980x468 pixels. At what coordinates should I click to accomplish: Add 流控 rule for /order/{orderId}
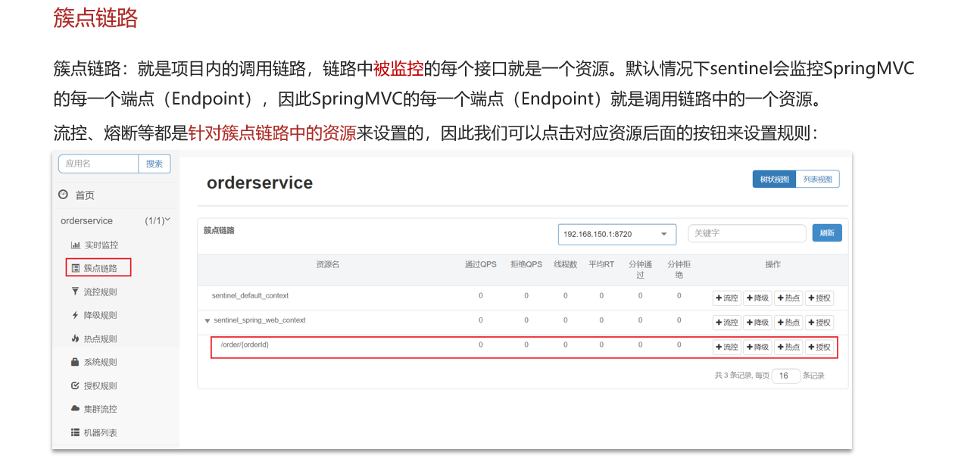tap(726, 347)
